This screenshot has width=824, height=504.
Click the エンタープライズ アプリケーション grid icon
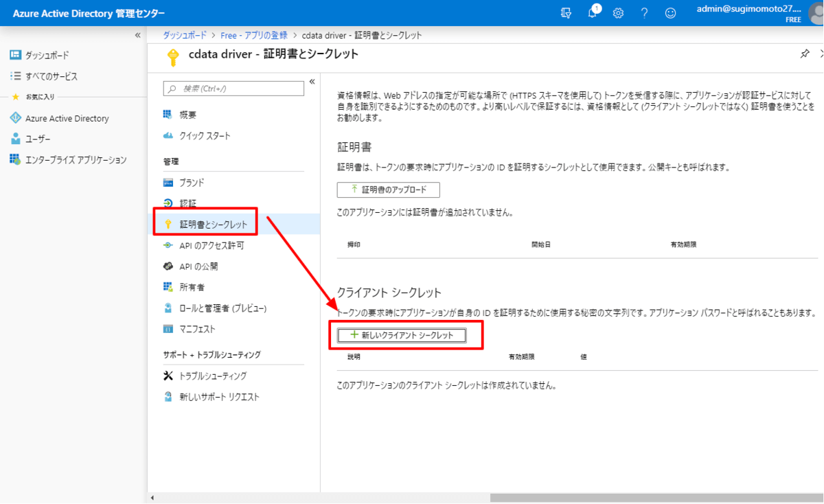click(15, 159)
